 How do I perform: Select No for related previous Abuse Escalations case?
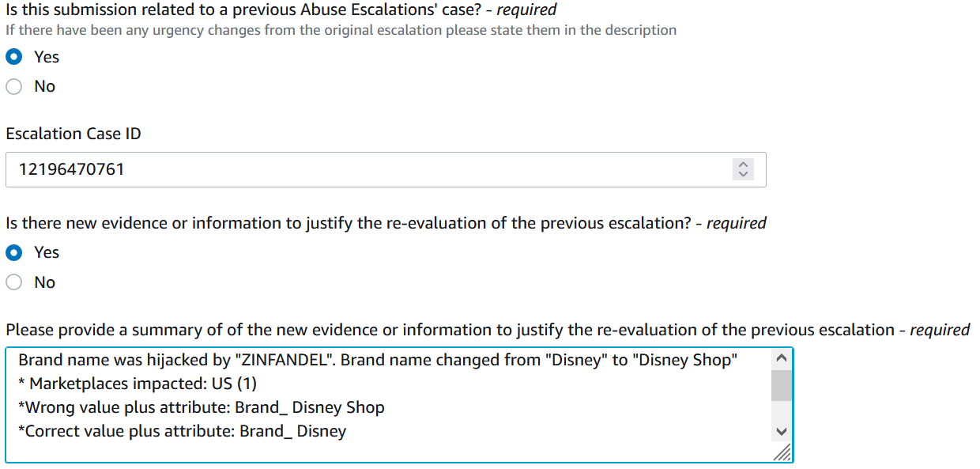point(14,86)
